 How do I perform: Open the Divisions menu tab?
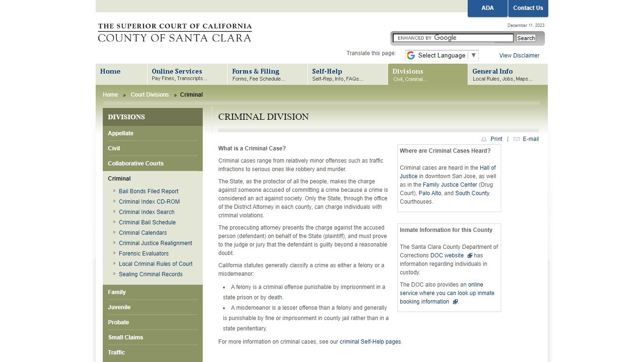pyautogui.click(x=428, y=74)
